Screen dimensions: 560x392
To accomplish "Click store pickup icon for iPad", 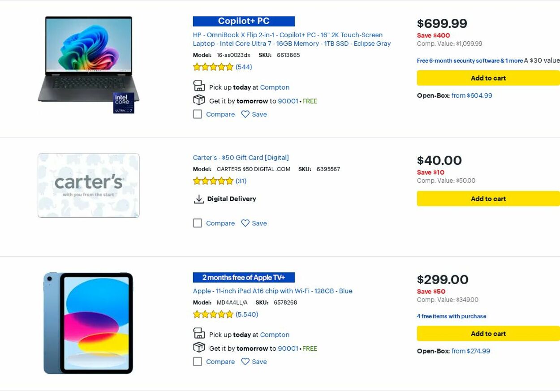I will 199,333.
